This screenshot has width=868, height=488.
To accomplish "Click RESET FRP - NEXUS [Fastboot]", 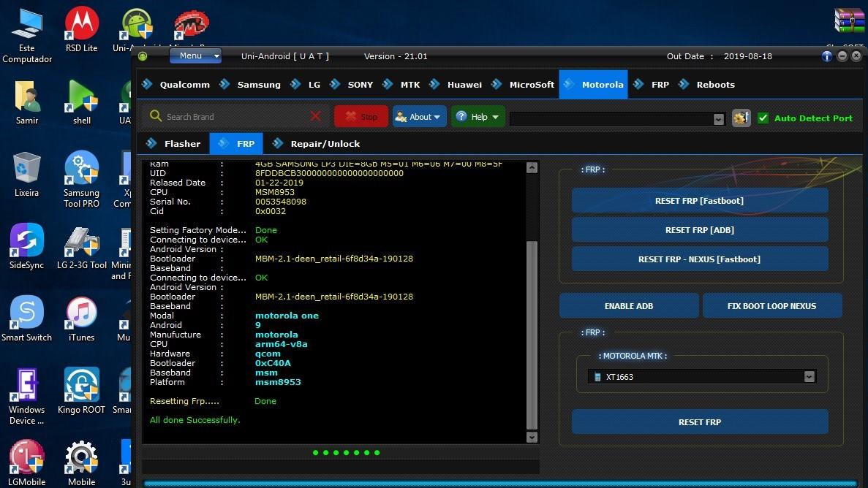I will coord(700,259).
